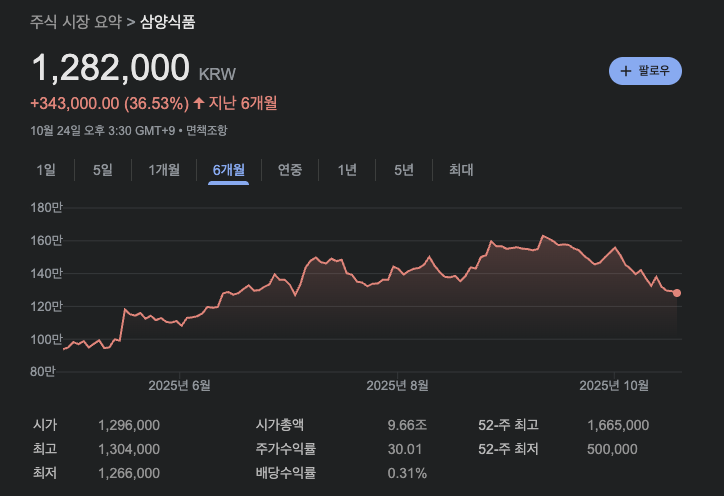Switch to the 연중 year-to-date tab
The height and width of the screenshot is (496, 724).
pos(290,170)
